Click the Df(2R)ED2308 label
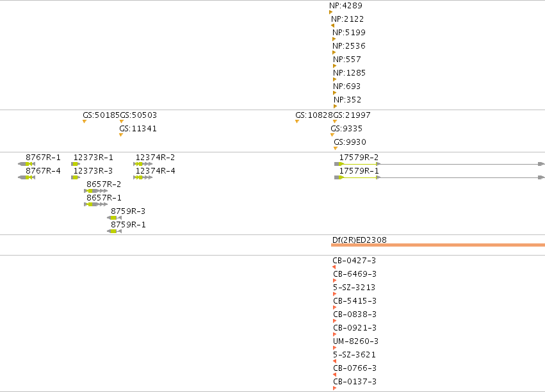Viewport: 545px width, 392px height. (x=359, y=240)
